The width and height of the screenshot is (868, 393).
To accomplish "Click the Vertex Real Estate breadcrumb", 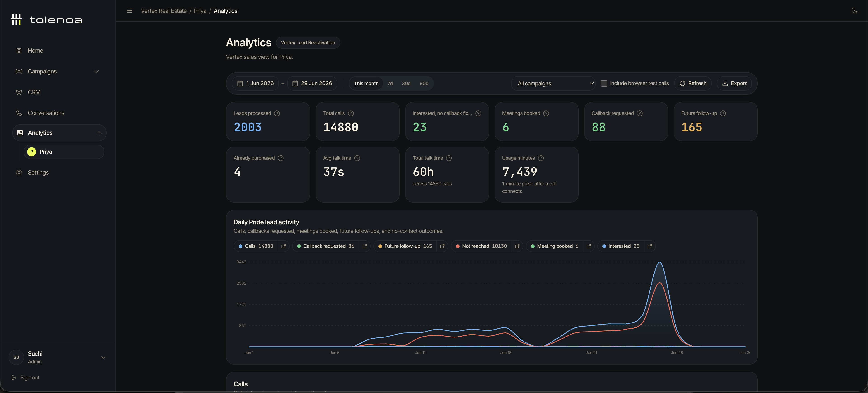I will tap(164, 11).
